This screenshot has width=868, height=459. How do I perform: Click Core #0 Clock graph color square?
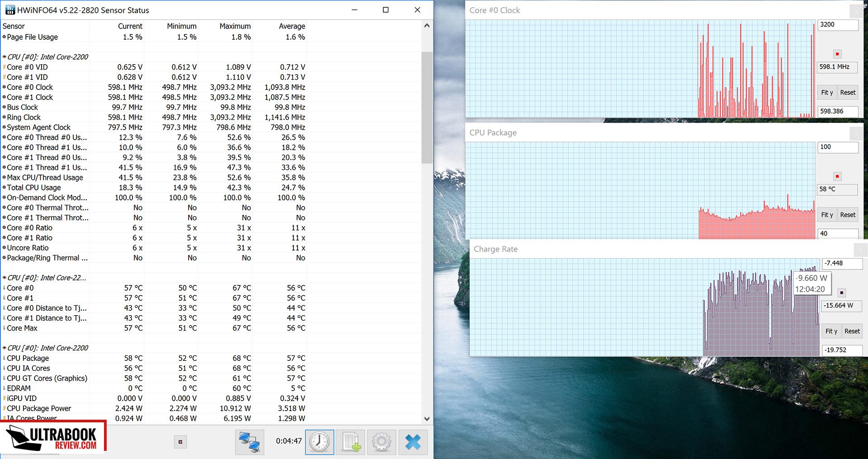(x=837, y=54)
